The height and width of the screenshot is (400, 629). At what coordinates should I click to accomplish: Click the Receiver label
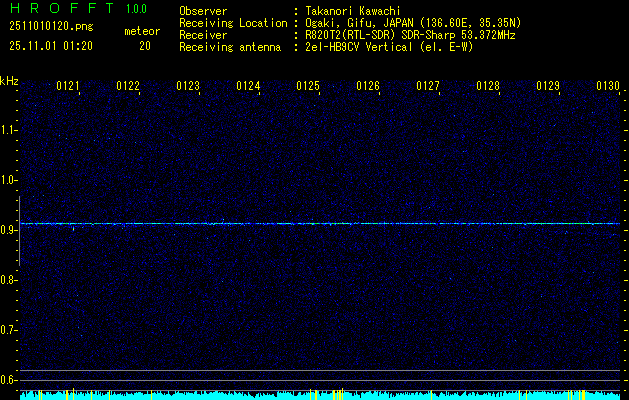pos(203,35)
